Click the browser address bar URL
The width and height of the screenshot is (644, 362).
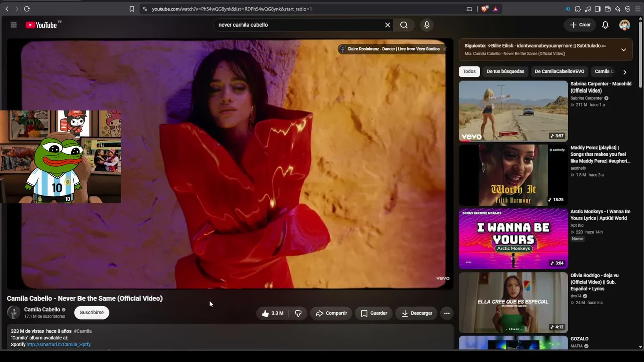point(232,9)
